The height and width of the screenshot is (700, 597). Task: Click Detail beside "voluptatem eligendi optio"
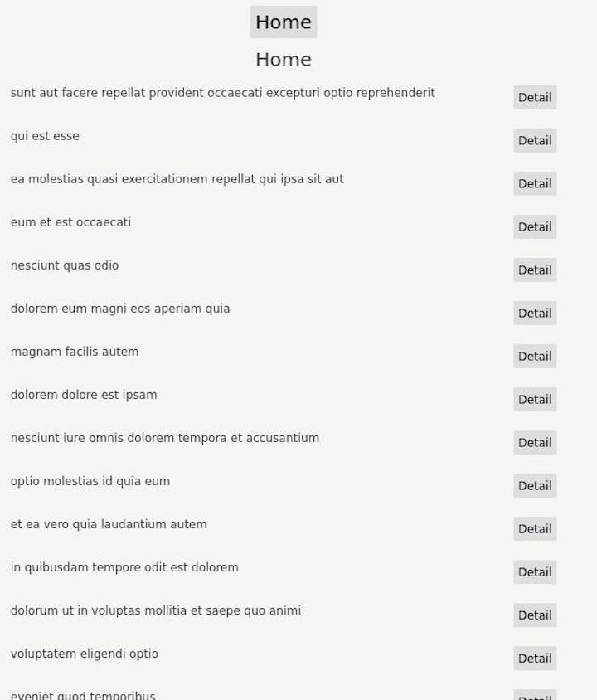(534, 658)
